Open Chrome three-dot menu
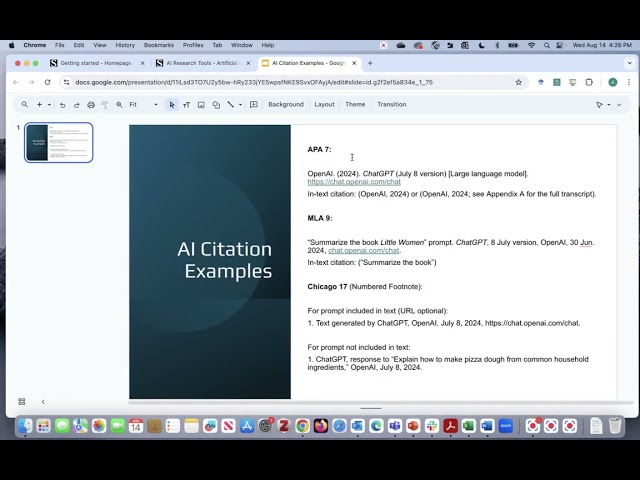 [629, 82]
